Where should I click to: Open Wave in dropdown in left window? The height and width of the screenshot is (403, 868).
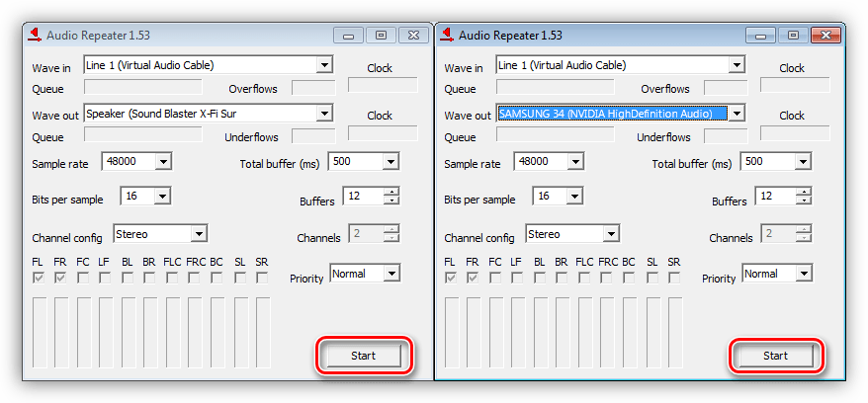[324, 65]
